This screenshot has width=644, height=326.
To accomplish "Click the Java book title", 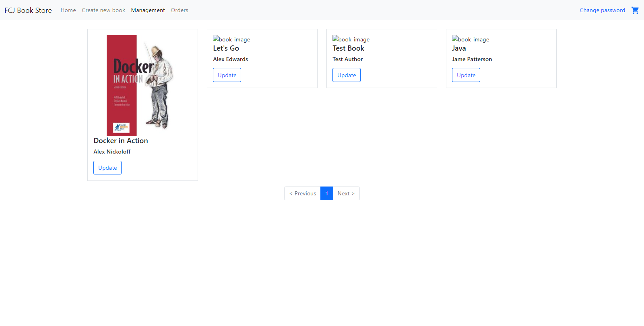I will pos(459,48).
